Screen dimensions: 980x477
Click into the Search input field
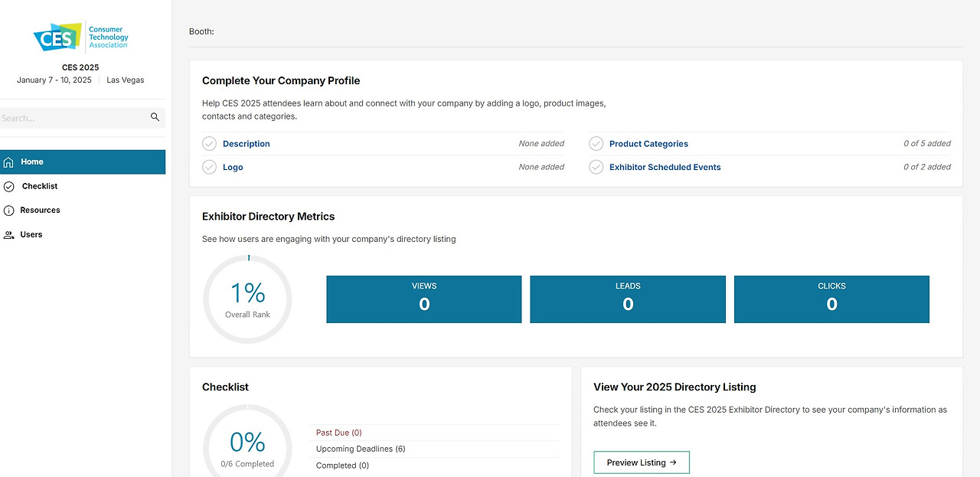tap(73, 118)
